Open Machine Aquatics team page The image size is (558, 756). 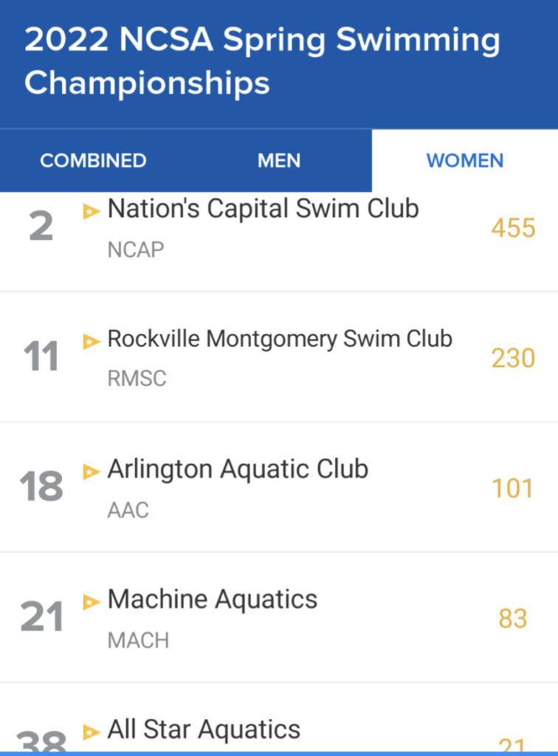[213, 599]
